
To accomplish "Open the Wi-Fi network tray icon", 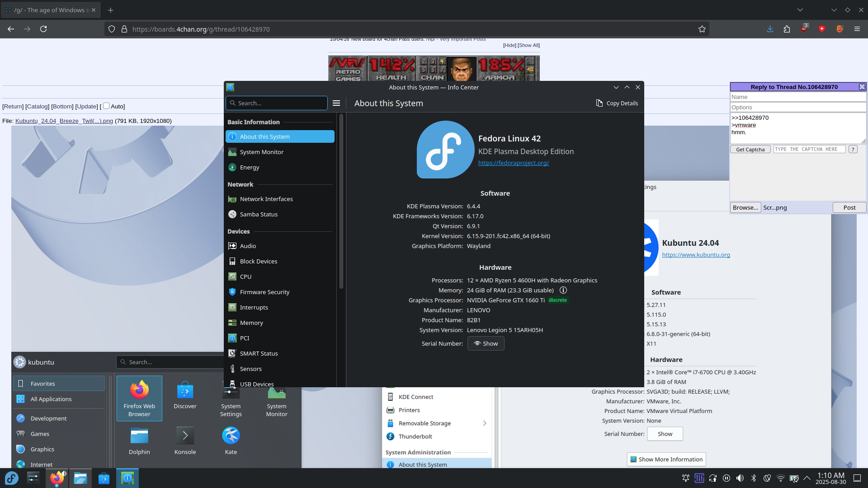I will click(x=780, y=478).
